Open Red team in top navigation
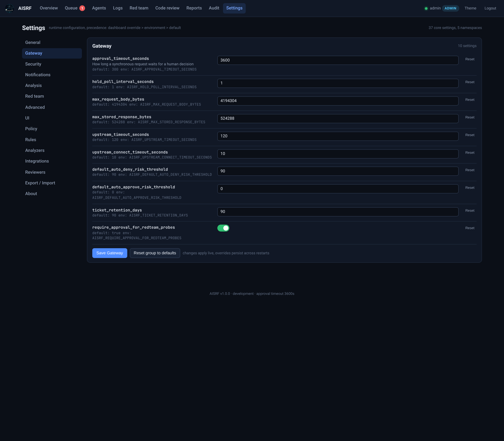The image size is (504, 441). (x=139, y=8)
